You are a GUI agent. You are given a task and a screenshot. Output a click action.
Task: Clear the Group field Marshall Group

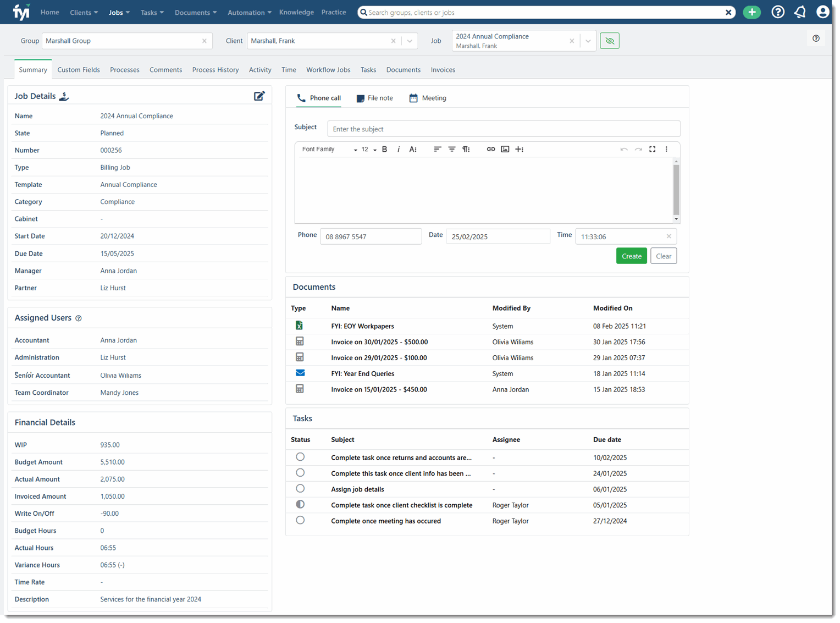click(205, 41)
